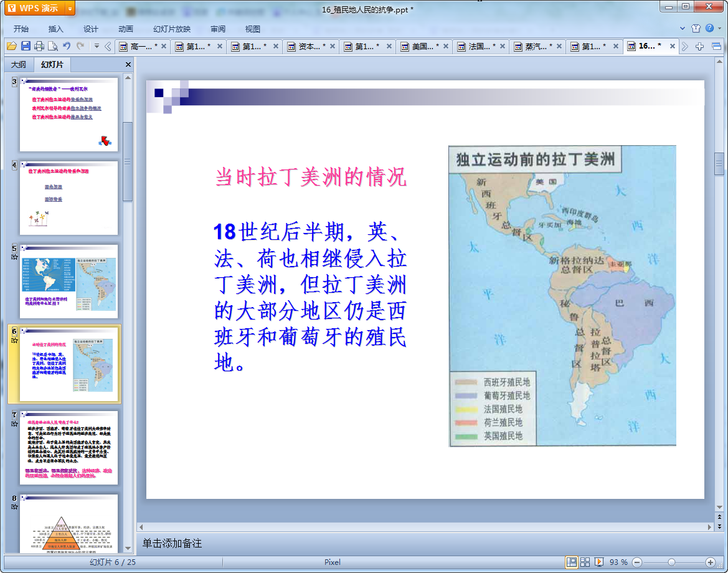Start slideshow from the status bar icon

point(599,562)
